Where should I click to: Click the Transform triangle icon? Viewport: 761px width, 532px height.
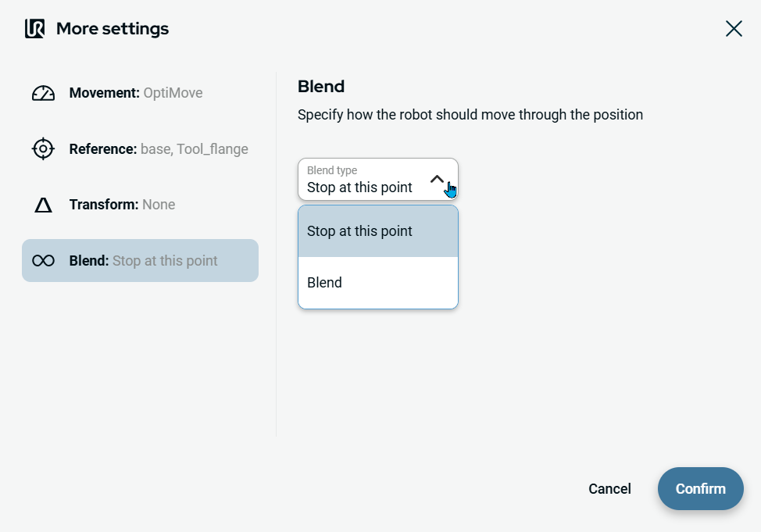point(43,205)
